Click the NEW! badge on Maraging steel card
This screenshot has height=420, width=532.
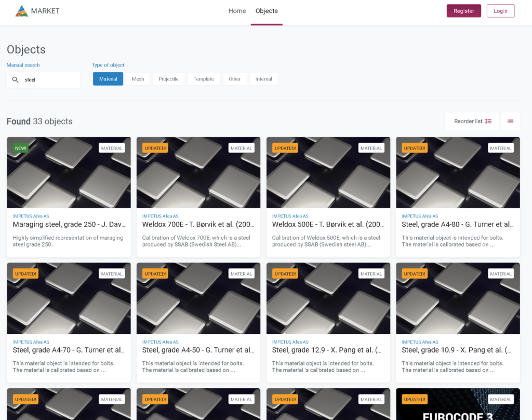(x=21, y=148)
